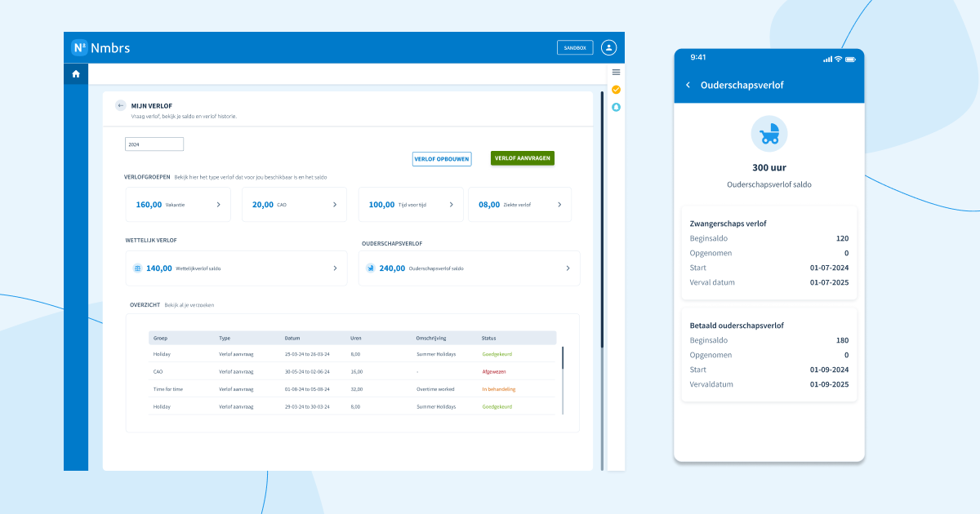980x514 pixels.
Task: Click the 08,00 Ziekte verlof balance
Action: click(489, 205)
